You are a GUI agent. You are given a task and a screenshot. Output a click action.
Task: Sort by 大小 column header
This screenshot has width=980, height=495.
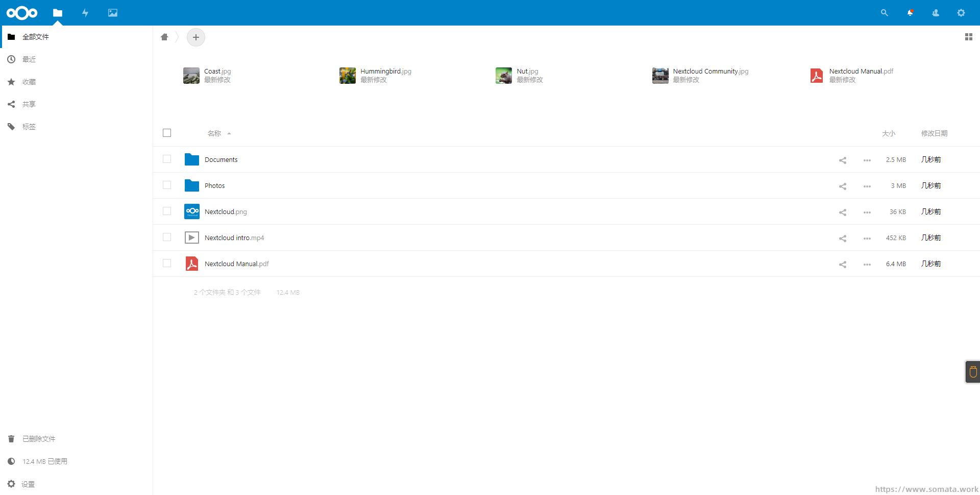click(x=889, y=133)
